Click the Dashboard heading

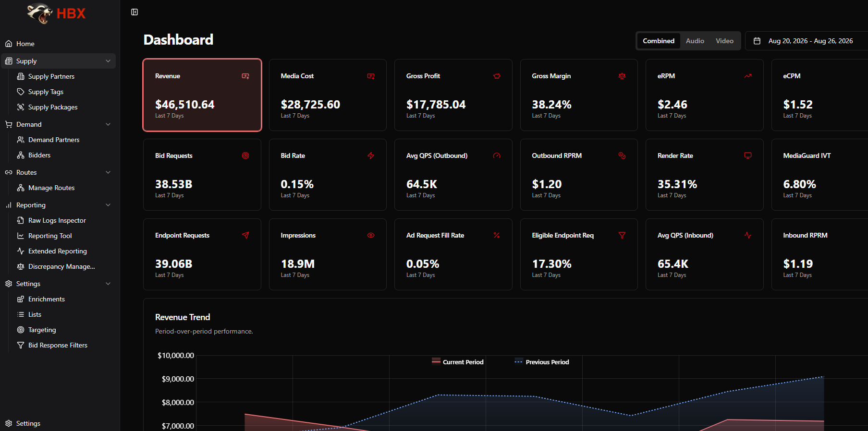(x=178, y=40)
